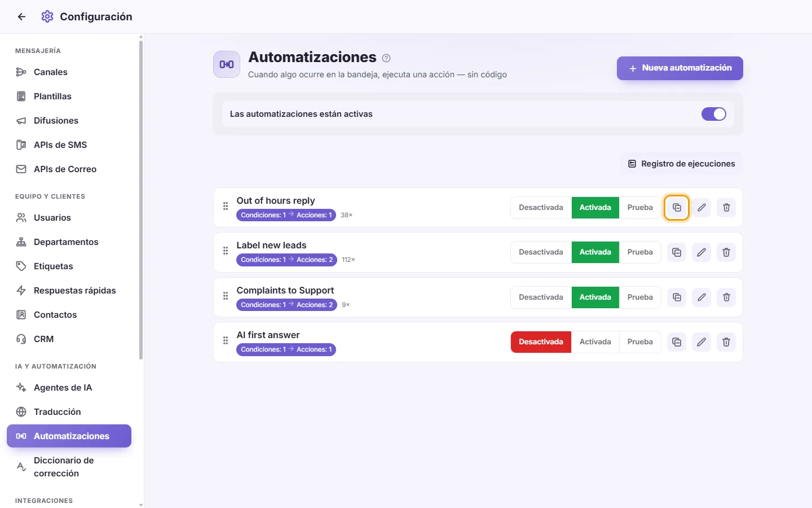Delete the Out of hours reply automation
The width and height of the screenshot is (812, 508).
pyautogui.click(x=726, y=208)
